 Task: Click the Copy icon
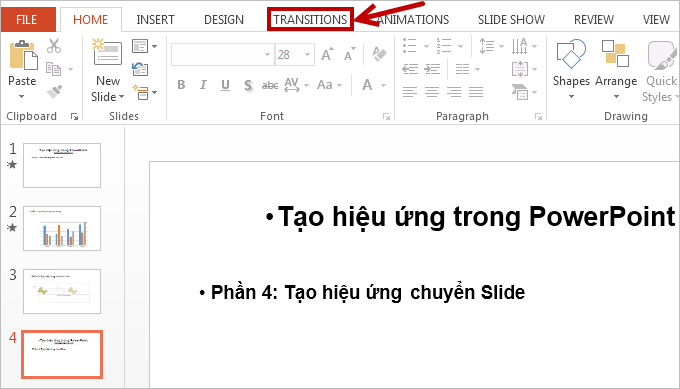(54, 69)
